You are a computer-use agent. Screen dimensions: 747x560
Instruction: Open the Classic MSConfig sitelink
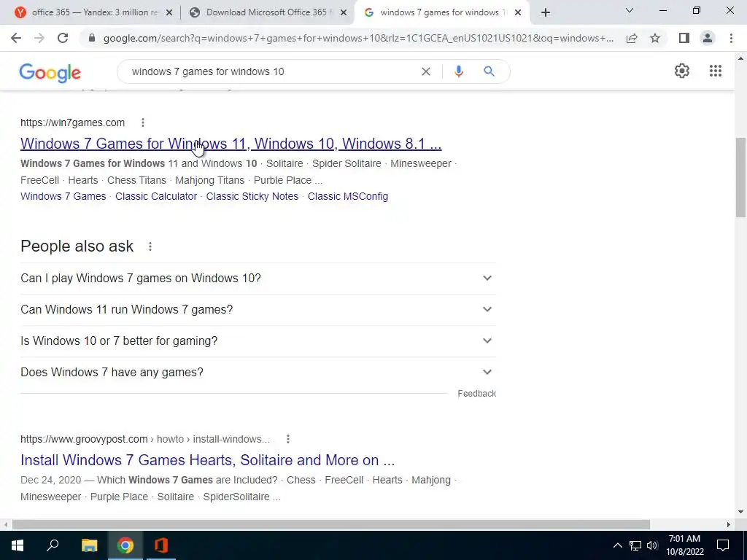348,196
